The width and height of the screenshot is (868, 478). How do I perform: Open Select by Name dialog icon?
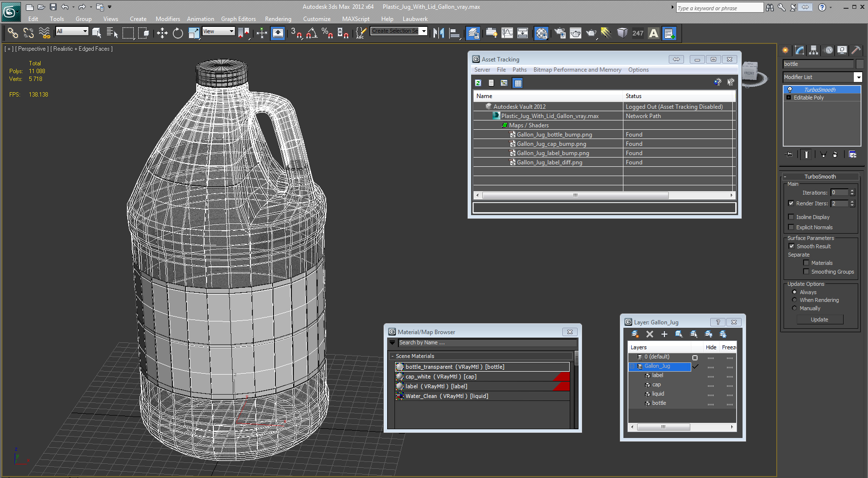tap(112, 33)
